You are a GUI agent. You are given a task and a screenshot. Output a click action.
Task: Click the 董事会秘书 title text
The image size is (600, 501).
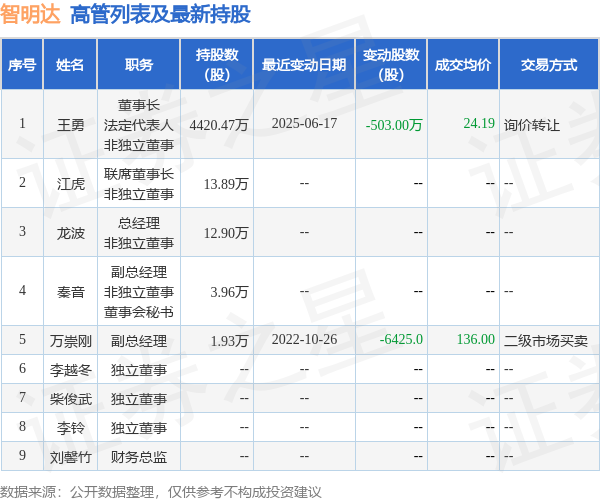click(x=139, y=312)
